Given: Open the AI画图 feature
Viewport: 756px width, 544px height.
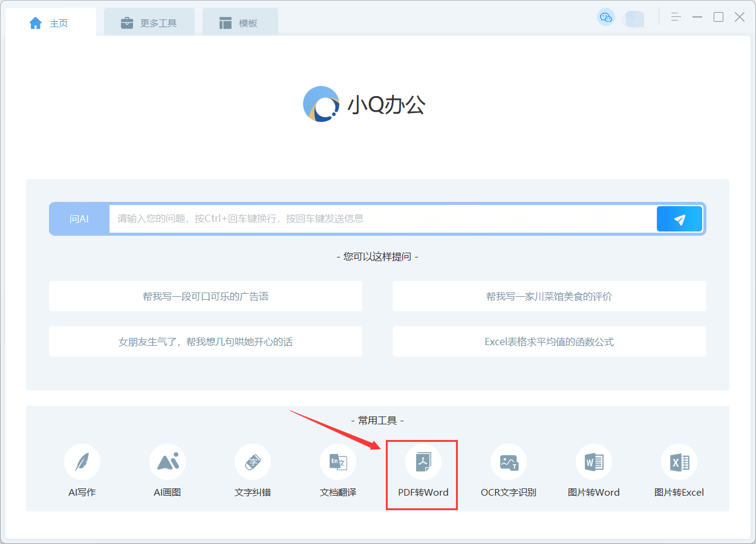Looking at the screenshot, I should 168,471.
